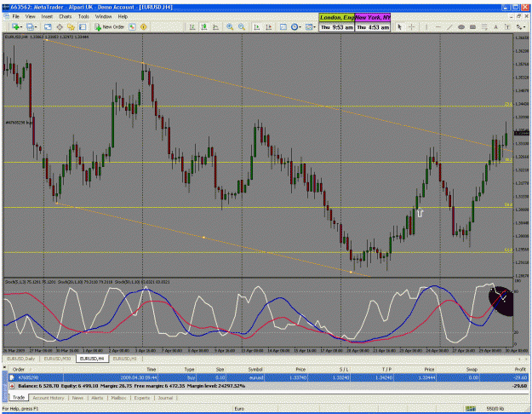Open the Charts menu
Image resolution: width=532 pixels, height=414 pixels.
click(x=66, y=16)
